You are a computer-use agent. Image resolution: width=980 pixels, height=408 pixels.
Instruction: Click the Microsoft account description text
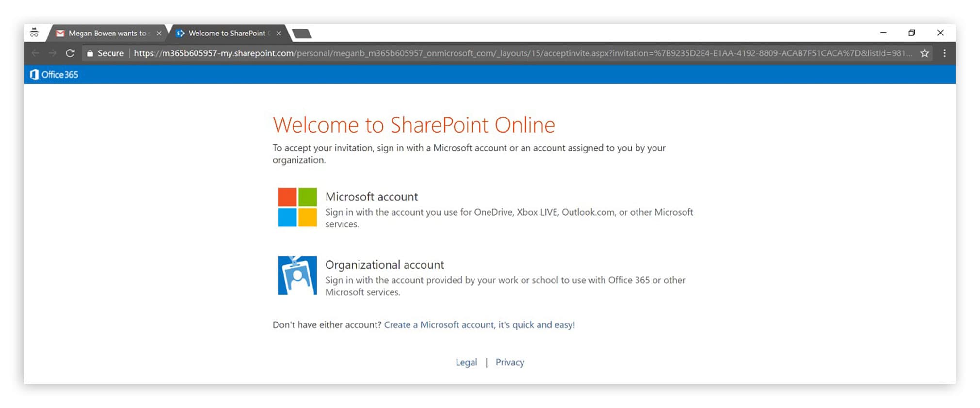click(509, 218)
